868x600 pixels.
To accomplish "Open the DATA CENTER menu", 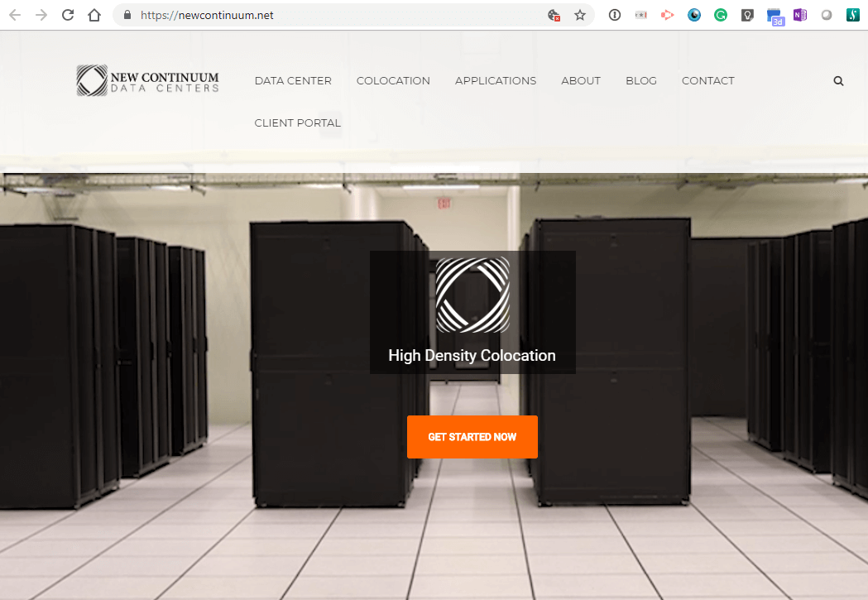I will 293,80.
